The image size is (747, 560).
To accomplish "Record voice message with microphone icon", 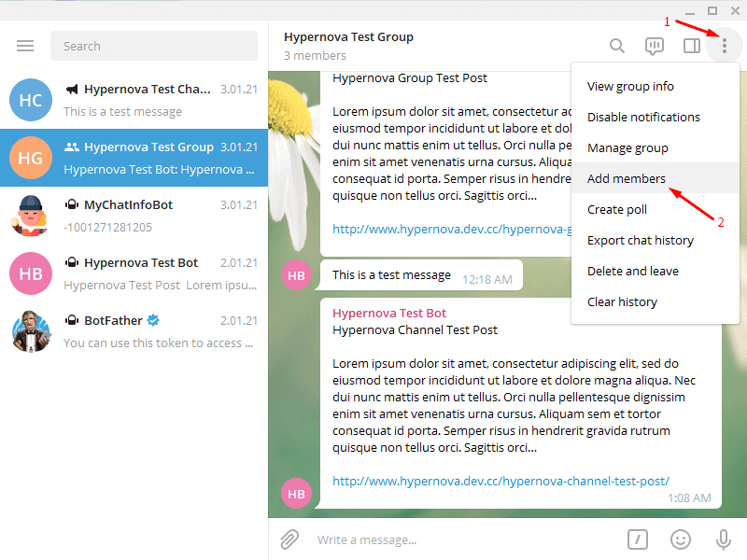I will (723, 539).
